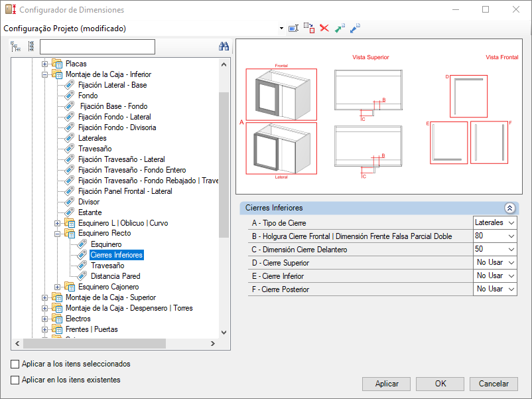Click the green arrow export icon
The width and height of the screenshot is (532, 399).
pos(340,28)
